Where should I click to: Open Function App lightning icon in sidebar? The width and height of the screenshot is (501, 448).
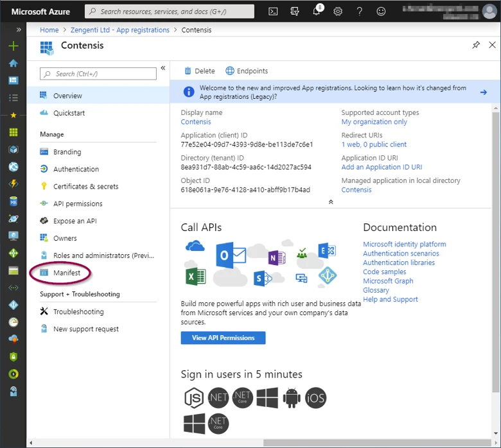coord(13,184)
